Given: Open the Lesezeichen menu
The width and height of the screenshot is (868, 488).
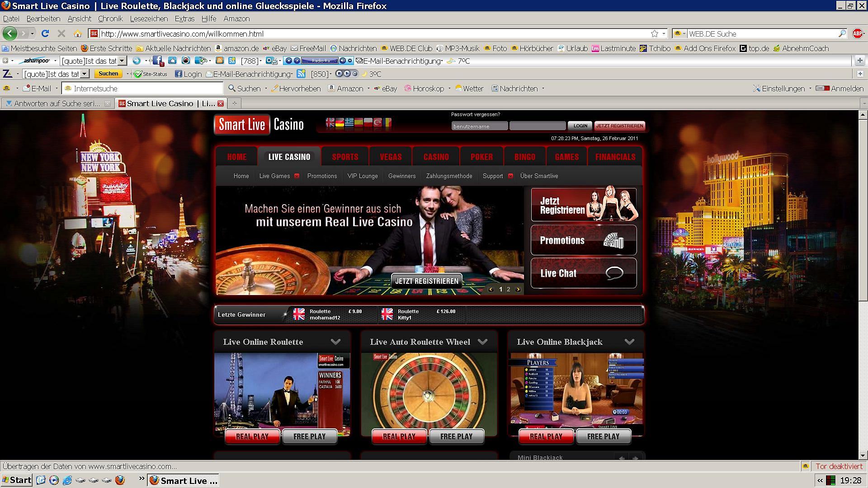Looking at the screenshot, I should click(x=149, y=19).
